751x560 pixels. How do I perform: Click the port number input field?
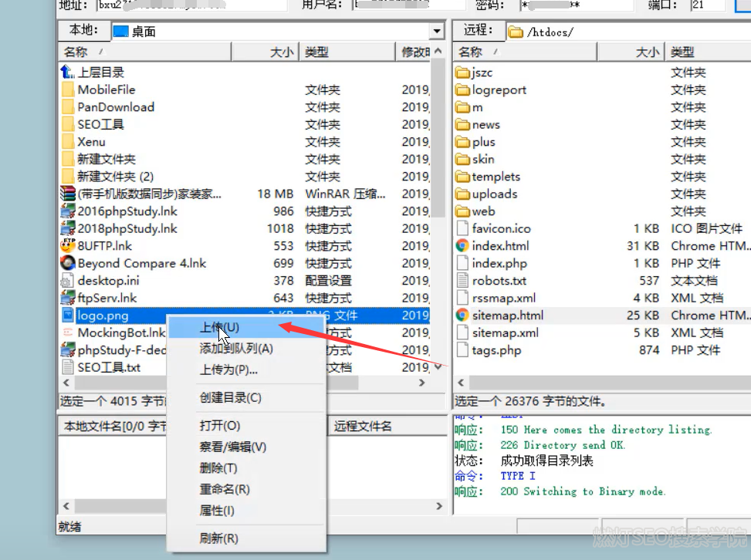point(708,5)
